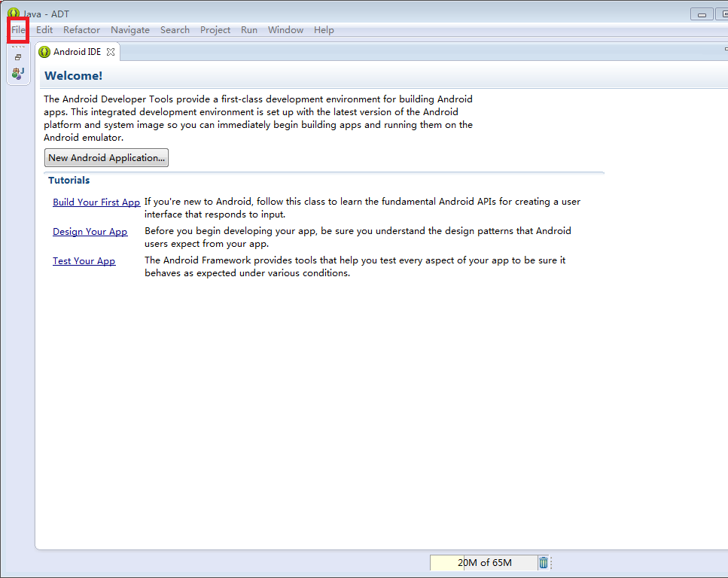Open the Search menu

(x=175, y=29)
